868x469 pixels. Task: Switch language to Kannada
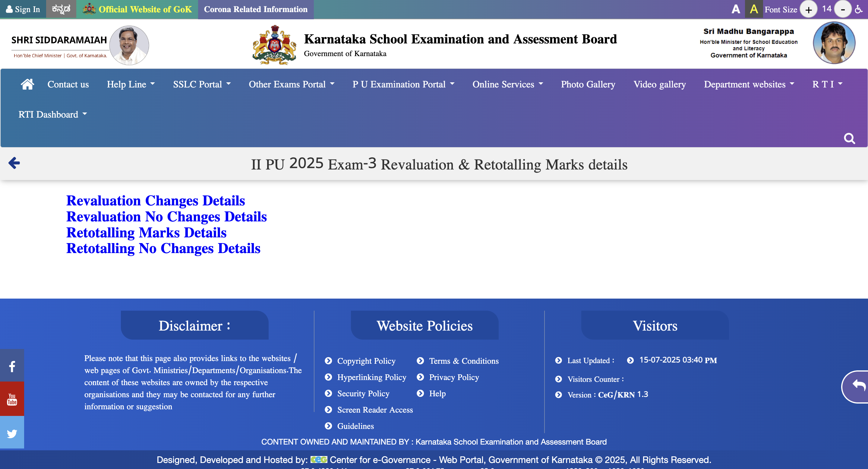(61, 9)
